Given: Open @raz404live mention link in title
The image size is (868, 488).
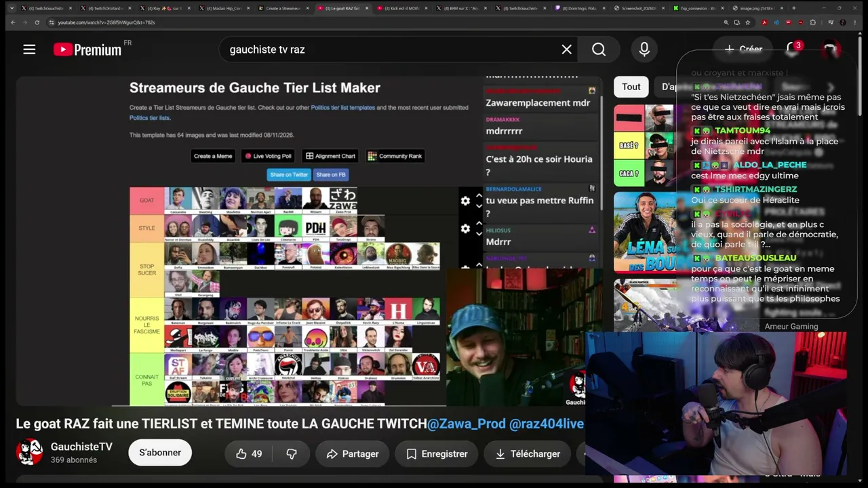Looking at the screenshot, I should point(547,424).
